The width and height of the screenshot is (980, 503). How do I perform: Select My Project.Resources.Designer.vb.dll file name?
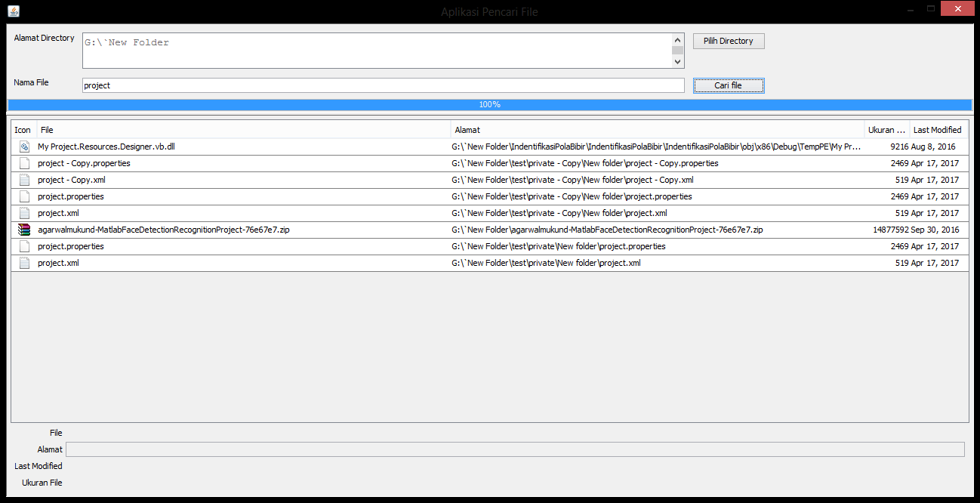[x=106, y=147]
